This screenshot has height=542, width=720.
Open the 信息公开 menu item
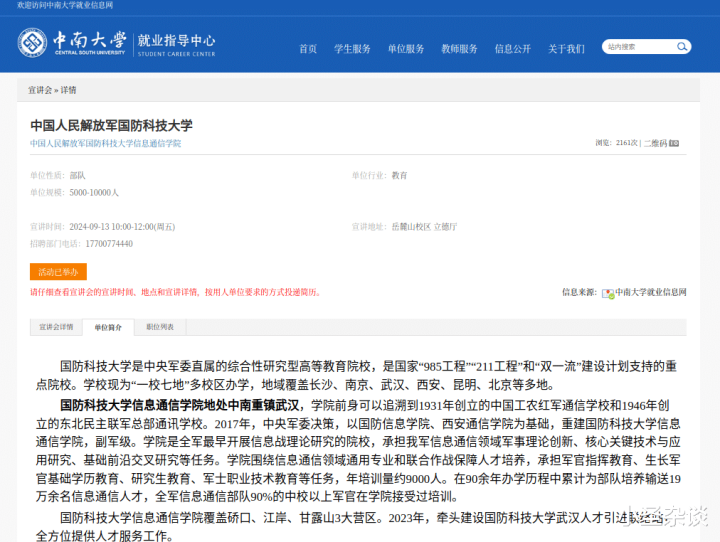coord(512,49)
